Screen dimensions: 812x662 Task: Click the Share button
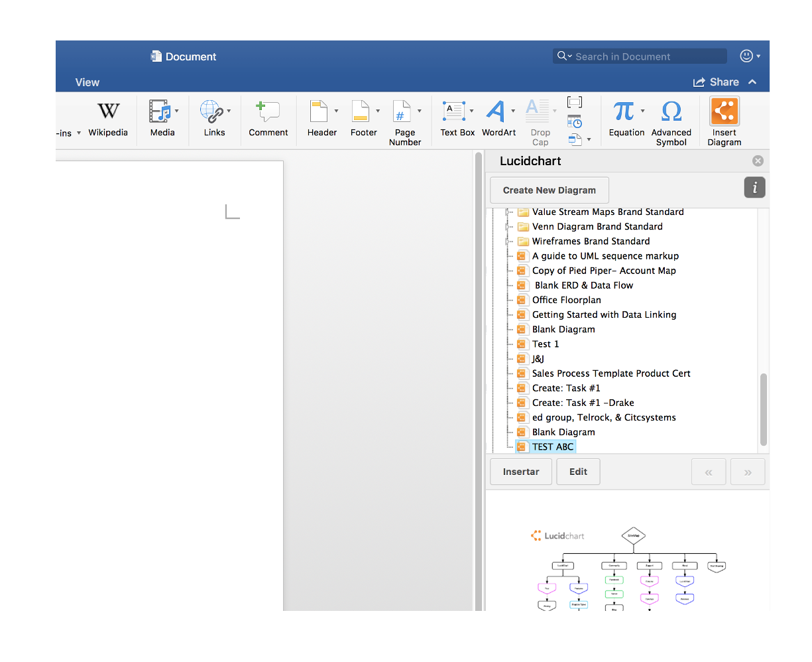[x=716, y=82]
